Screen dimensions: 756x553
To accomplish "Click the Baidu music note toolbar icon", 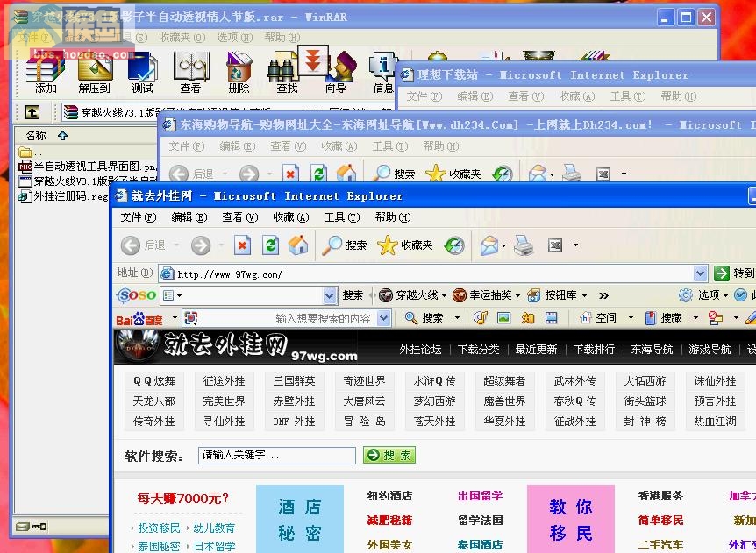I will 481,318.
